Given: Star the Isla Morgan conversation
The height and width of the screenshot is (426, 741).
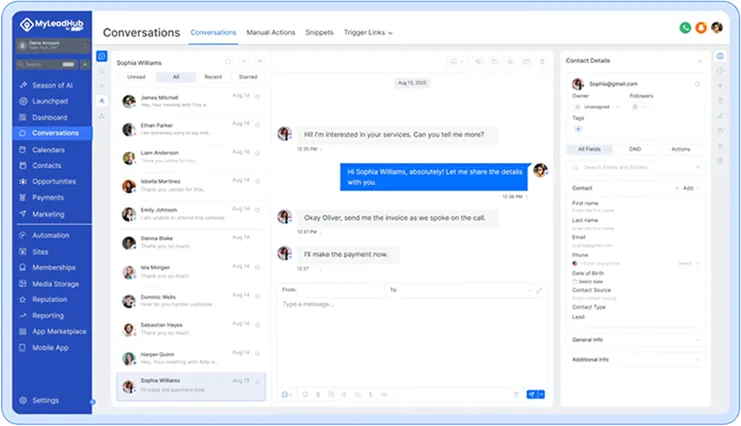Looking at the screenshot, I should [x=258, y=267].
